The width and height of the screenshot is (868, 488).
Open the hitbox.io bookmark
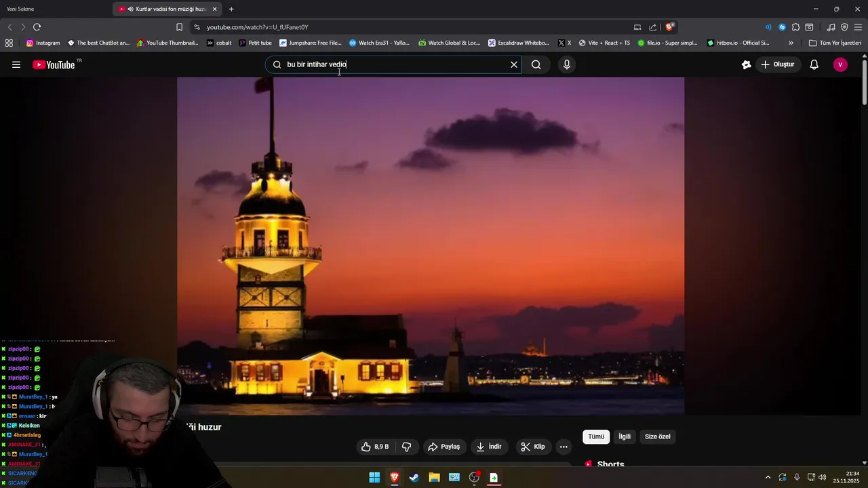(x=738, y=43)
